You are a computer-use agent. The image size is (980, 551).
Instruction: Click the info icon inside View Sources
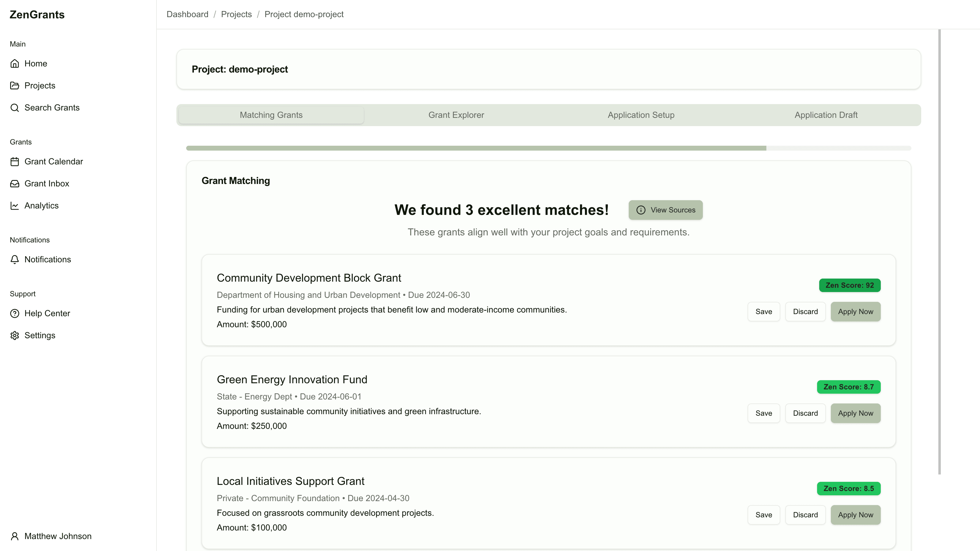pos(641,210)
